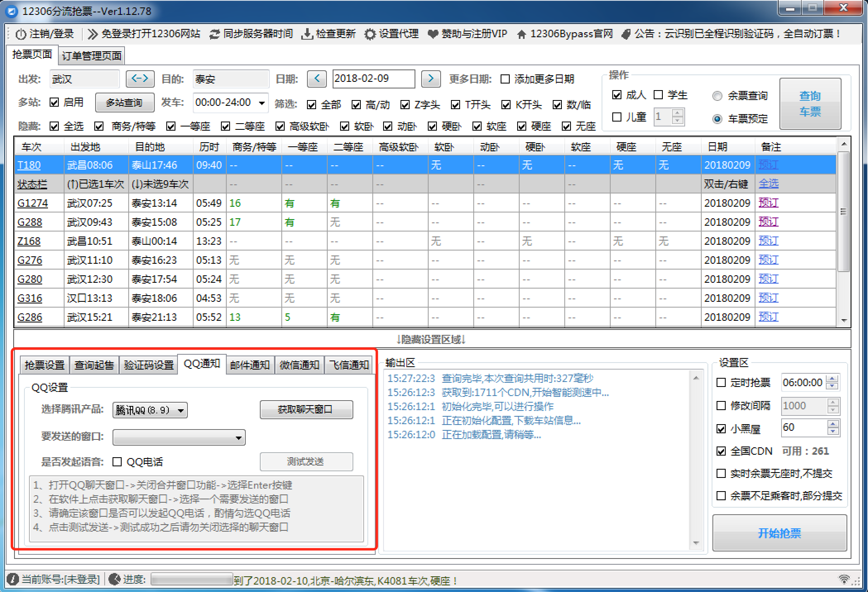
Task: Open 查询起售 tab
Action: pyautogui.click(x=94, y=365)
